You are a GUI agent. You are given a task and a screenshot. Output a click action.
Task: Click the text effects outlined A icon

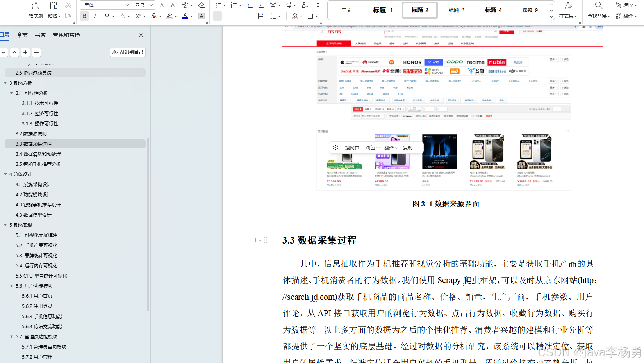[x=154, y=16]
